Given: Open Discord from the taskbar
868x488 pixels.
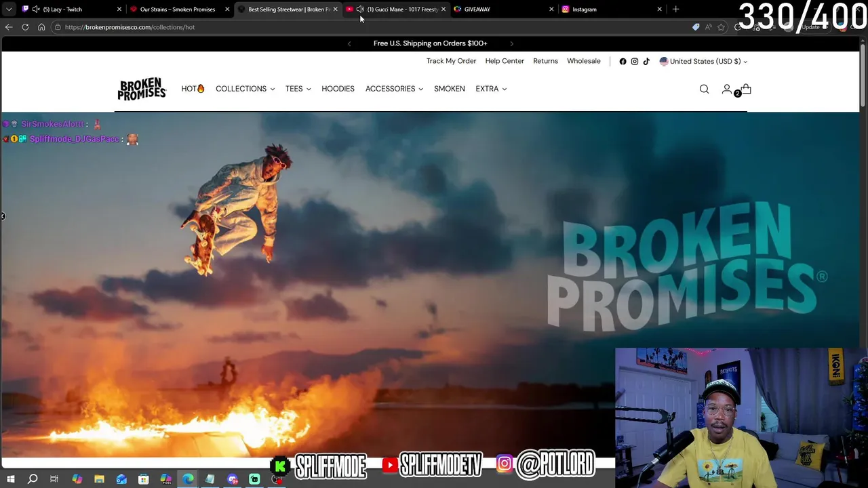Looking at the screenshot, I should 232,479.
